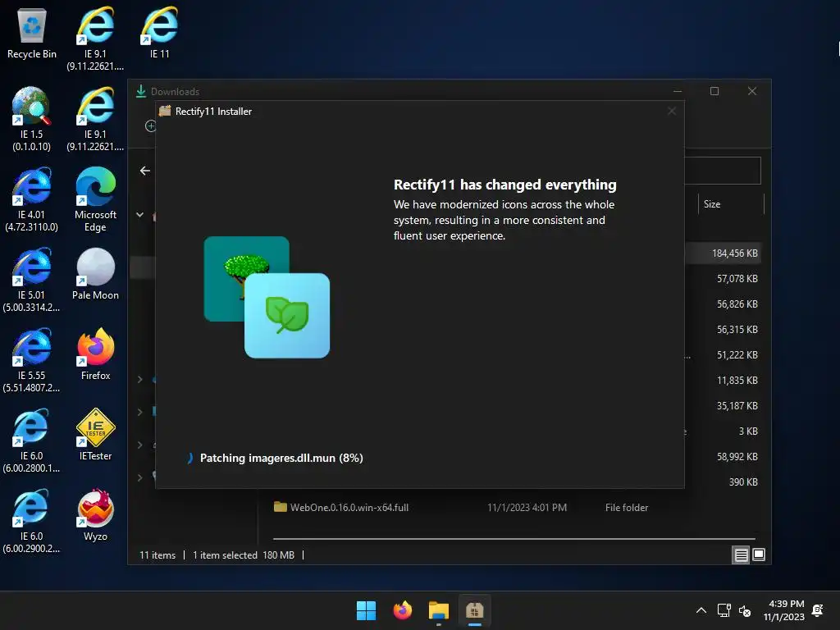Select the IE 6.0 (6.00.2900) shortcut
The width and height of the screenshot is (840, 630).
32,521
